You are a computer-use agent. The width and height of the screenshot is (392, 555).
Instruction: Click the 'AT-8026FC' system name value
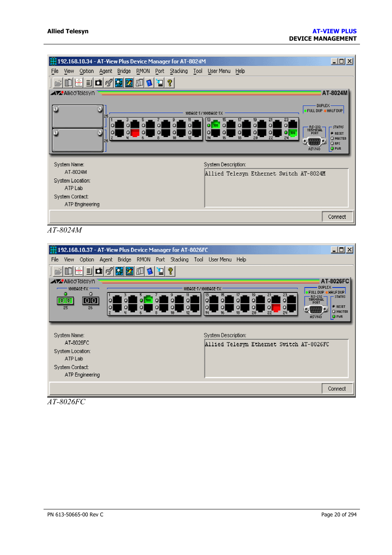pyautogui.click(x=77, y=343)
